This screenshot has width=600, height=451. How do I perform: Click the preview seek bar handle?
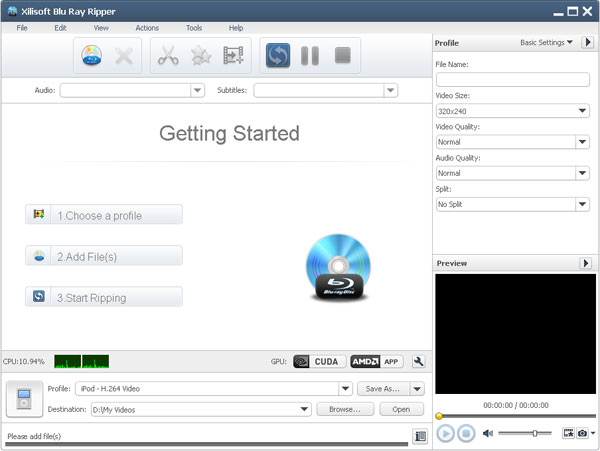click(x=439, y=416)
